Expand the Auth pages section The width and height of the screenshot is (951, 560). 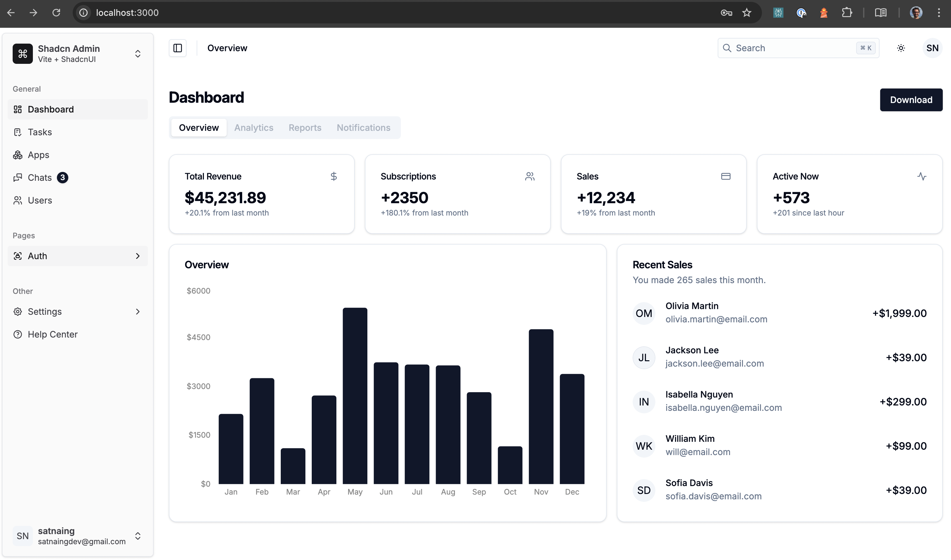[x=77, y=255]
